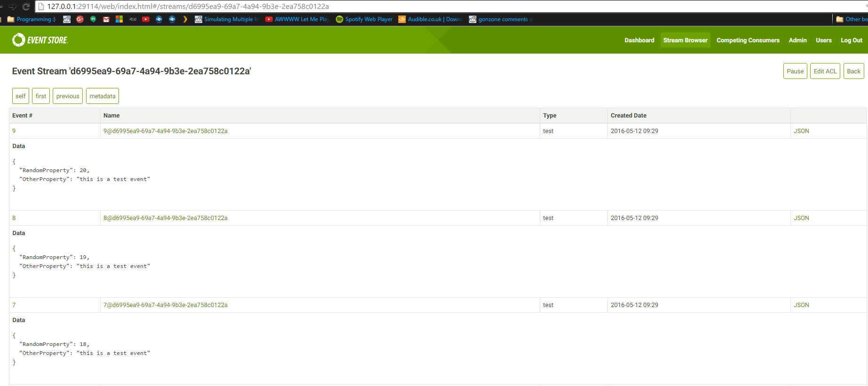The height and width of the screenshot is (386, 868).
Task: Click the browser forward arrow
Action: coord(13,7)
